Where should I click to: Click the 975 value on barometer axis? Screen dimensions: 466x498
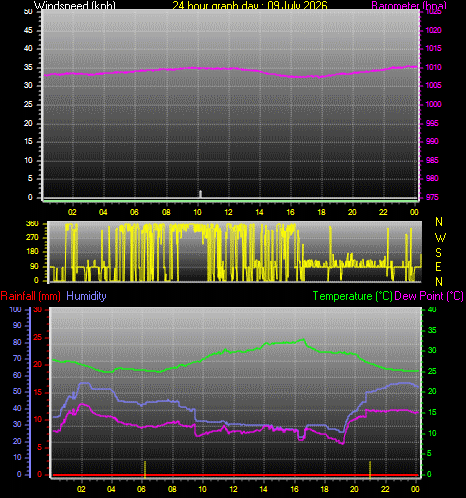[432, 197]
